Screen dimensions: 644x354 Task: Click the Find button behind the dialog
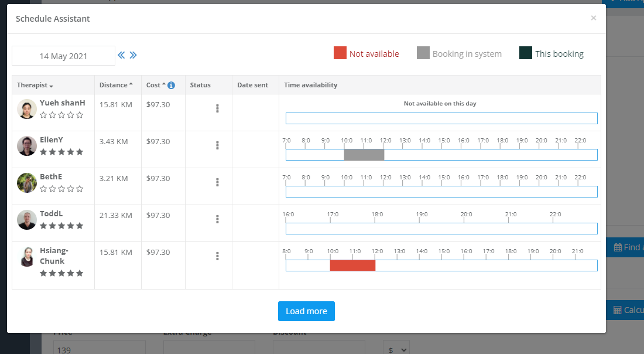625,247
